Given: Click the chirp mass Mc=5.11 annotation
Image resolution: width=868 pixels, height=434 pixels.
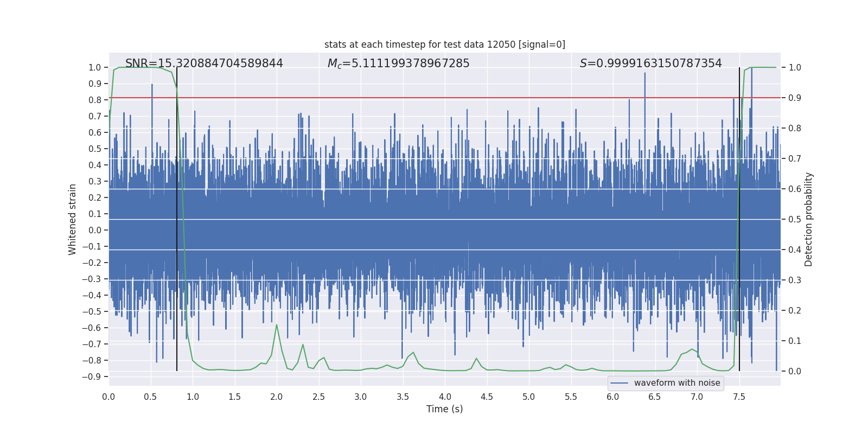Looking at the screenshot, I should (x=398, y=63).
